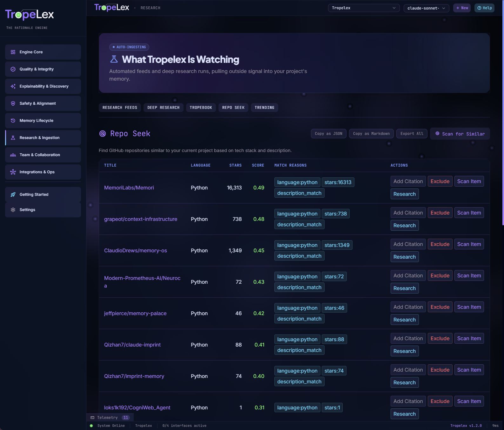
Task: Open MemoriLabs/Memori repository link
Action: pos(129,188)
